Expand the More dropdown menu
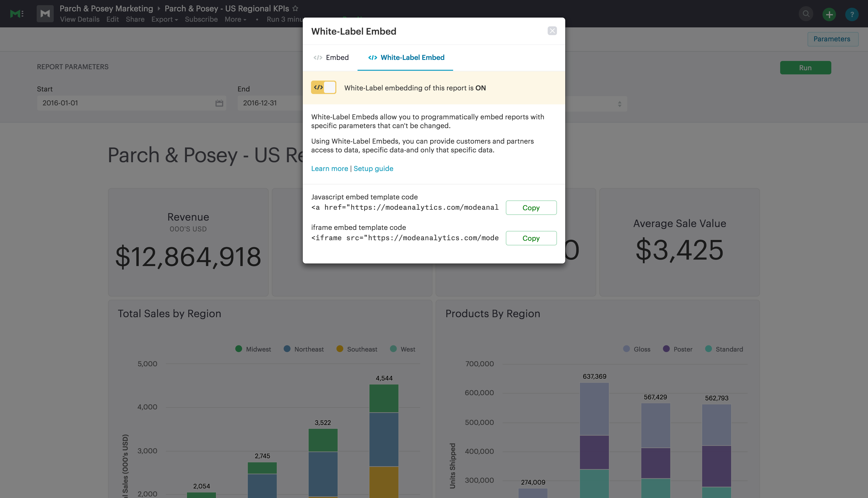Screen dimensions: 868x498 click(235, 19)
